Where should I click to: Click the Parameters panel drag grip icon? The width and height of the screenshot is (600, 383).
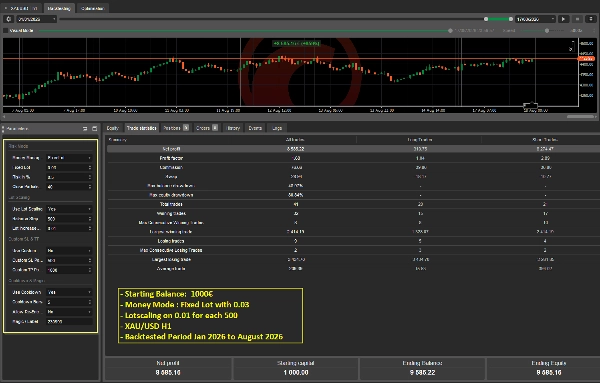click(x=3, y=129)
